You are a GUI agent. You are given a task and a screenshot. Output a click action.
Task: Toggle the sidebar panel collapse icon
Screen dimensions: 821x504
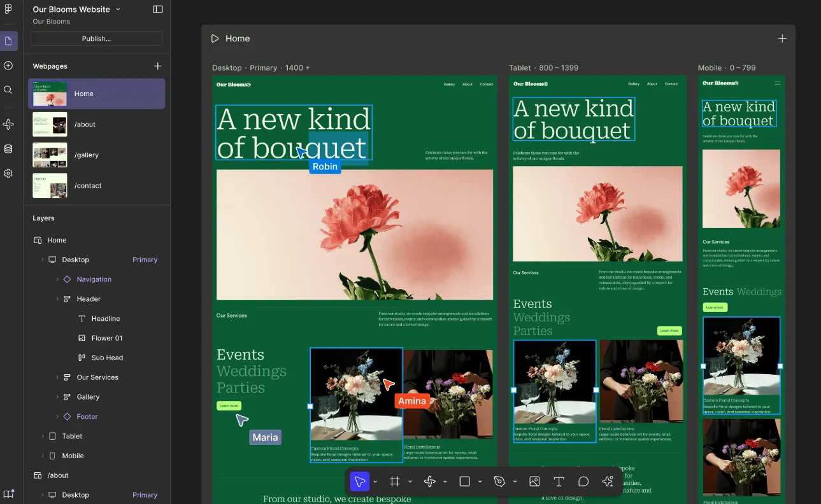[x=158, y=10]
